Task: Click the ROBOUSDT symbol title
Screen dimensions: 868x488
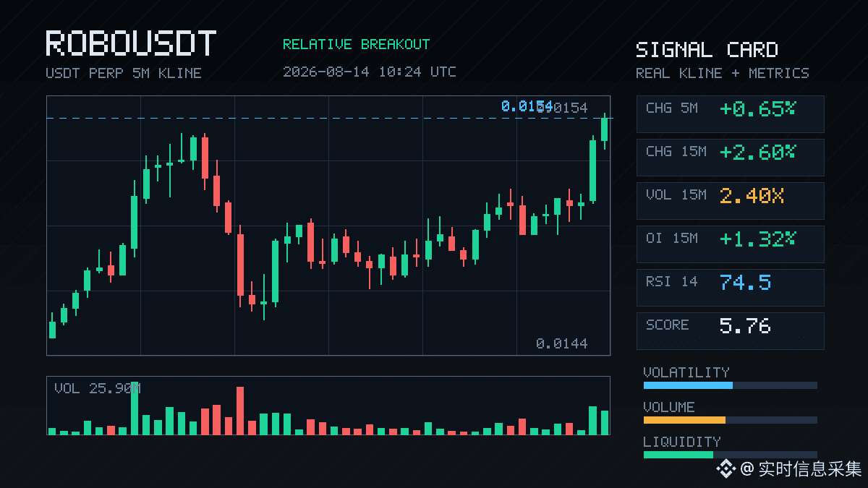Action: pos(131,44)
